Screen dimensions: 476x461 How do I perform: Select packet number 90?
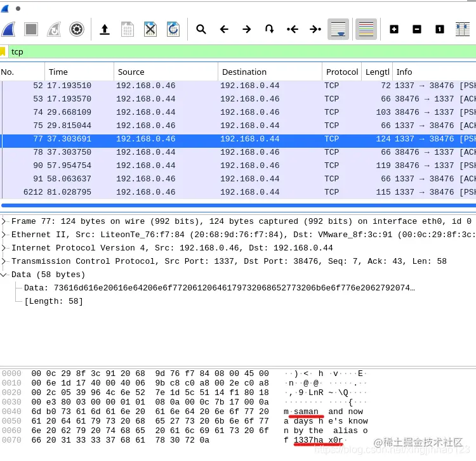tap(238, 166)
